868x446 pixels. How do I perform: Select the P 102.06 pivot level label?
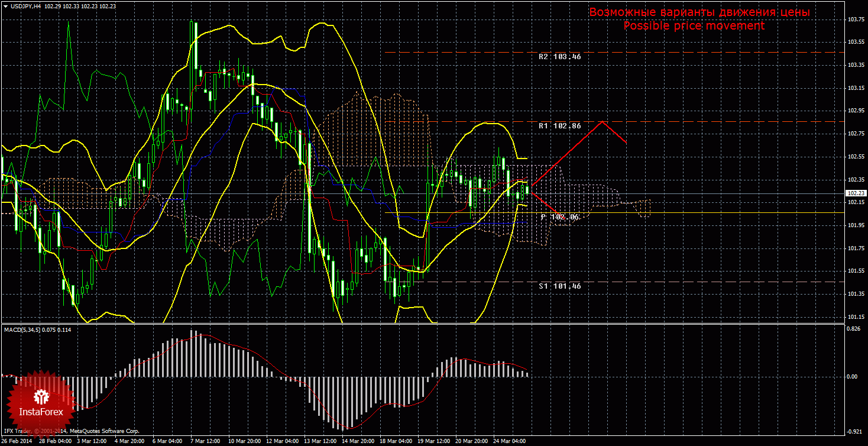click(x=559, y=217)
